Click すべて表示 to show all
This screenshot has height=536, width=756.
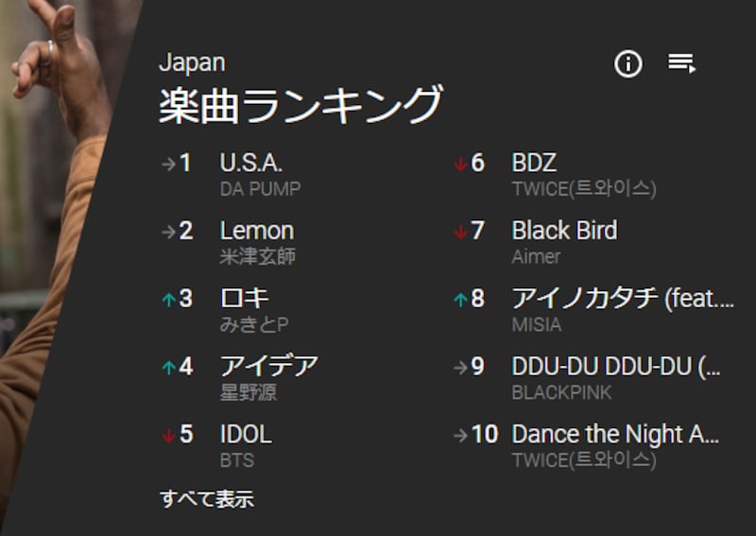(207, 498)
